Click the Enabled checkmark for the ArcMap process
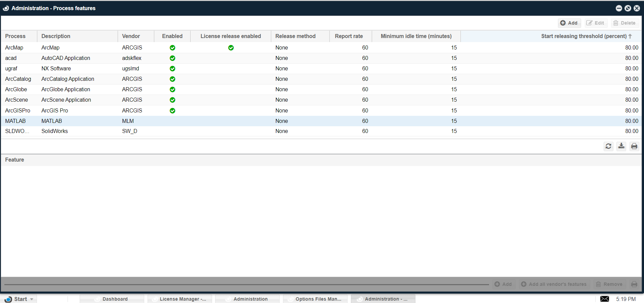The height and width of the screenshot is (303, 644). (x=172, y=48)
